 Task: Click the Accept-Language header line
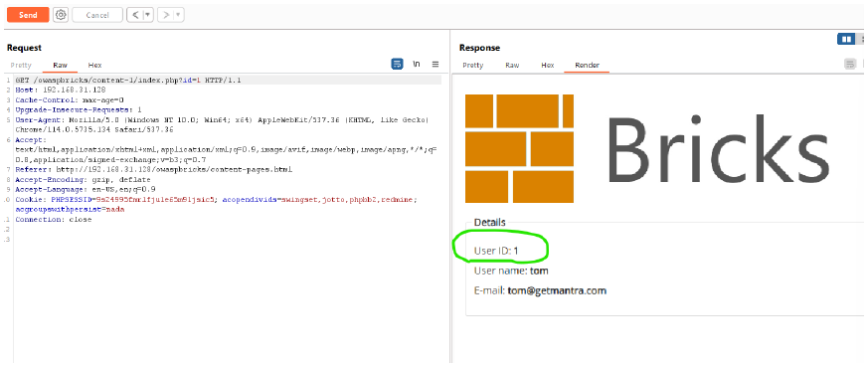click(86, 189)
